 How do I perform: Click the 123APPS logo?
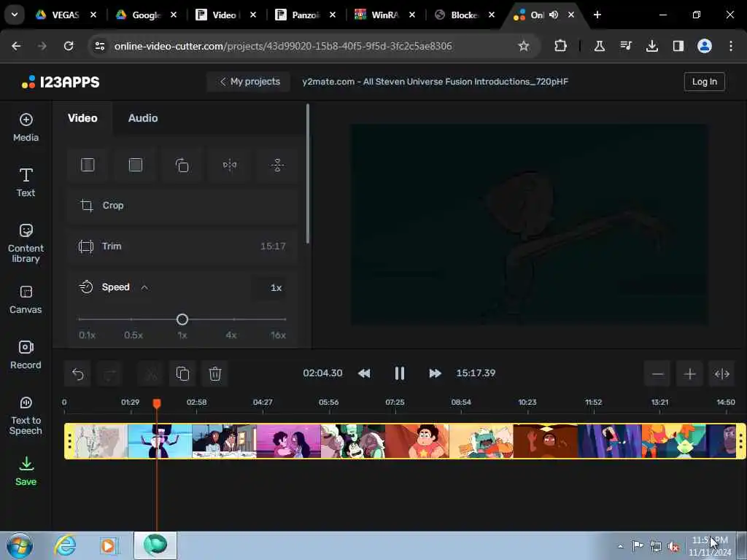click(61, 82)
